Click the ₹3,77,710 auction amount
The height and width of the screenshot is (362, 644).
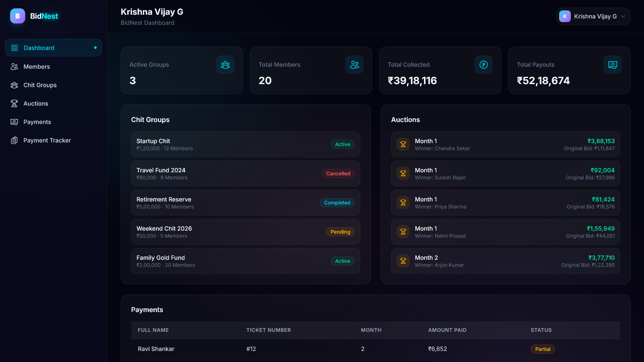coord(601,258)
